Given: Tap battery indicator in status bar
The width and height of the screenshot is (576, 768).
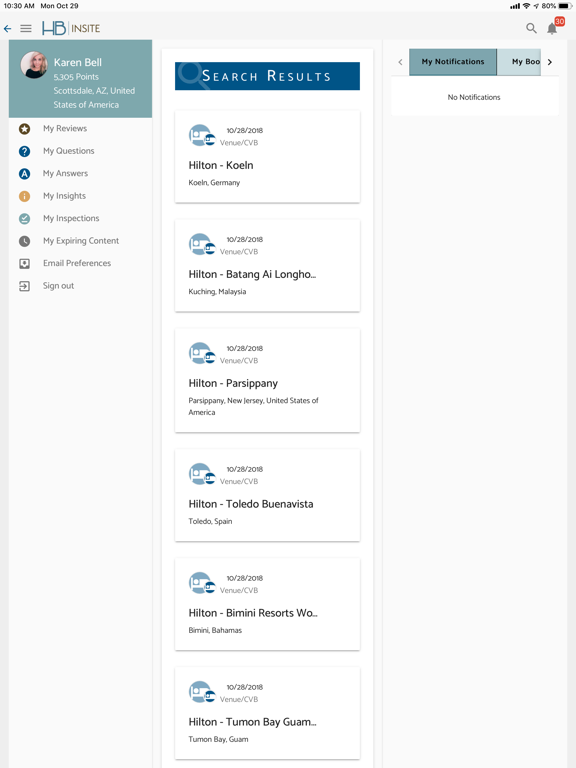Looking at the screenshot, I should tap(566, 6).
